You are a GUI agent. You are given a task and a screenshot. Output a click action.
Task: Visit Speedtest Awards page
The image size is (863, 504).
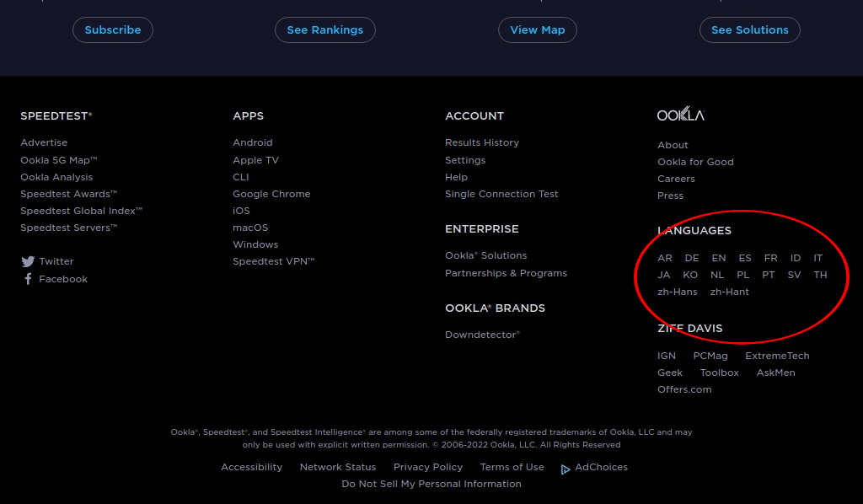point(69,194)
